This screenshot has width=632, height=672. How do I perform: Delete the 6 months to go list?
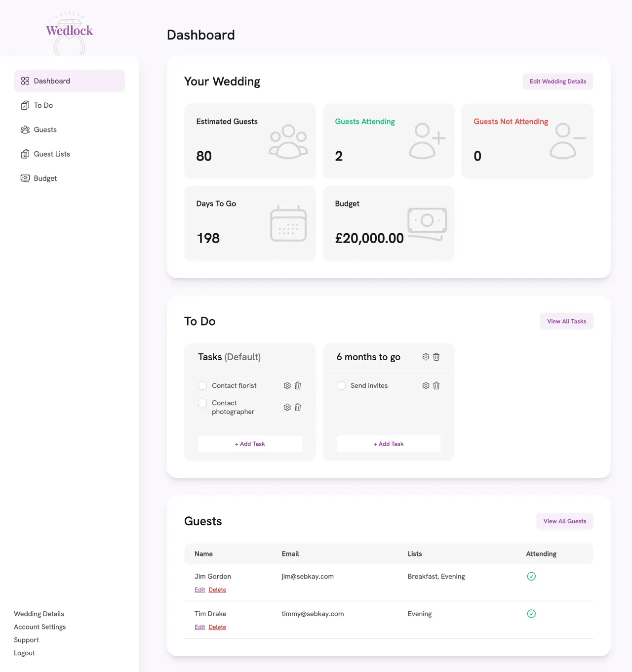(x=436, y=357)
